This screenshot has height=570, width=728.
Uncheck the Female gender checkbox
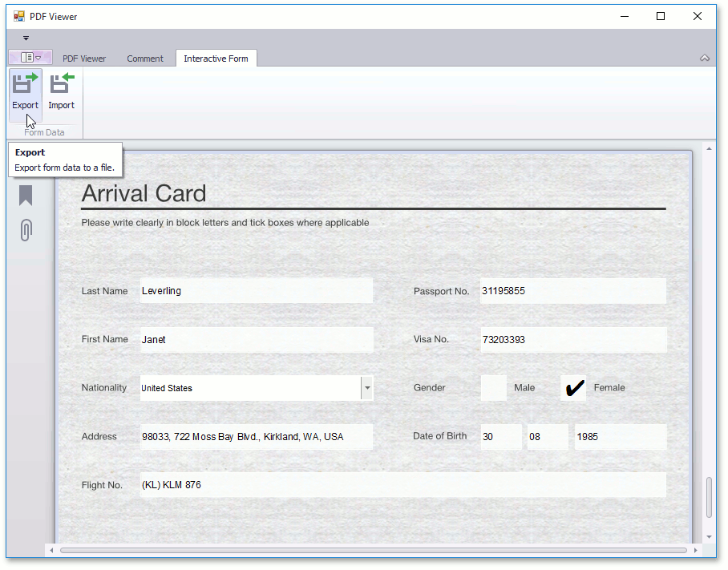(573, 388)
